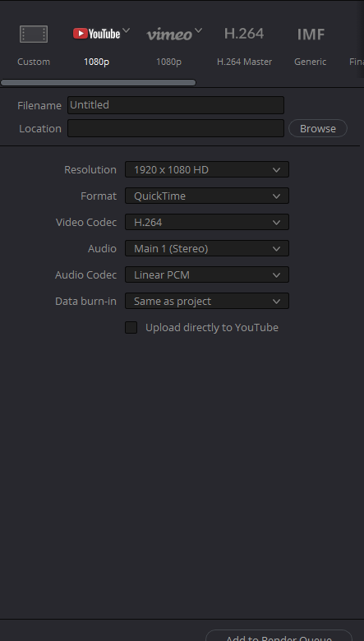
Task: Open the YouTube preset resolution chevron
Action: coord(127,30)
